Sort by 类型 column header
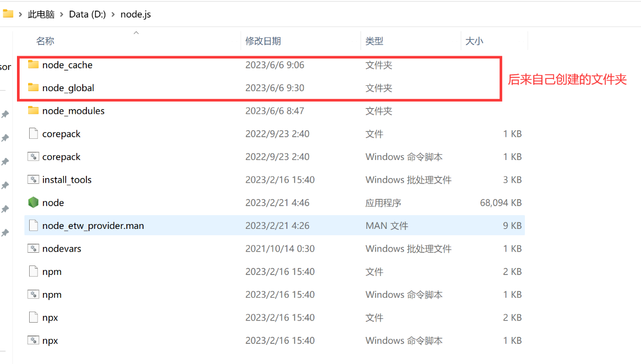The height and width of the screenshot is (364, 641). [x=374, y=41]
